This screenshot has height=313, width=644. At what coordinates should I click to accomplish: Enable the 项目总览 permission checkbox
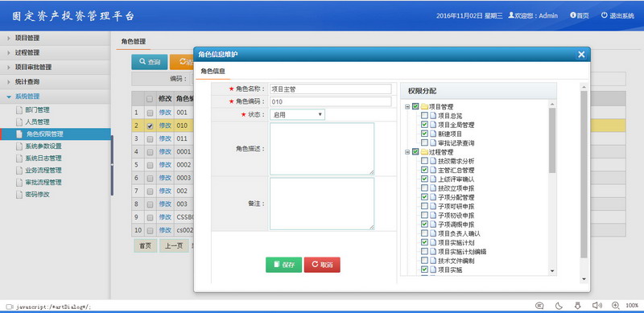pos(425,115)
